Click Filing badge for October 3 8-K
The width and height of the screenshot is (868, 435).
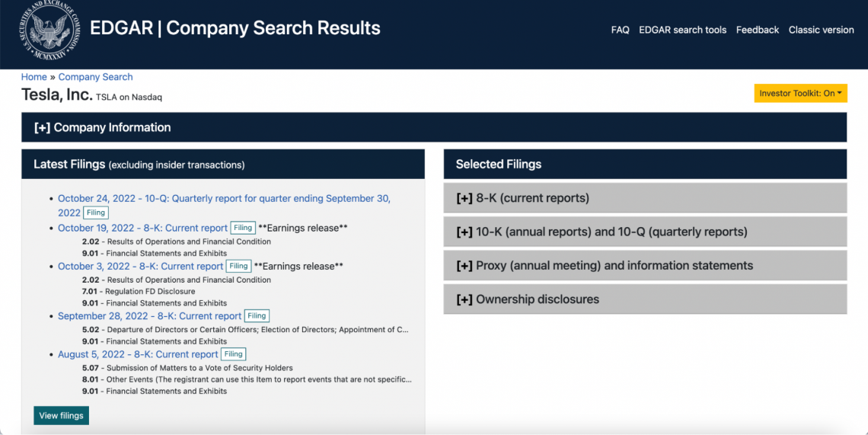[238, 266]
